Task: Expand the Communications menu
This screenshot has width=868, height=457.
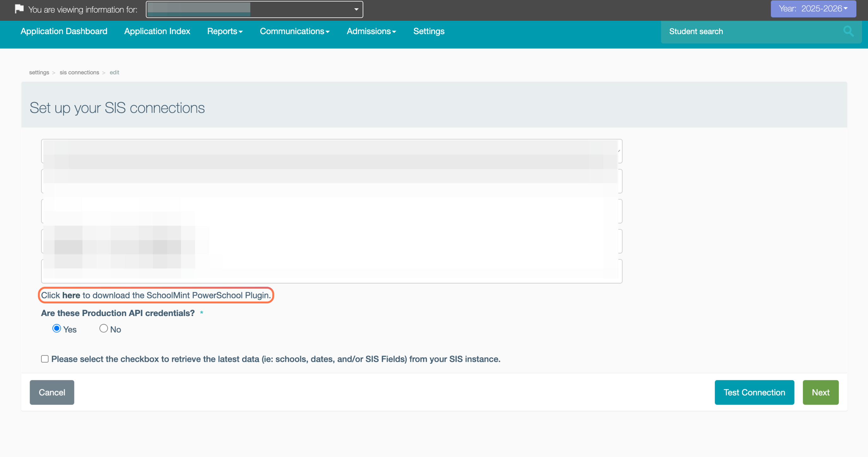Action: pyautogui.click(x=294, y=31)
